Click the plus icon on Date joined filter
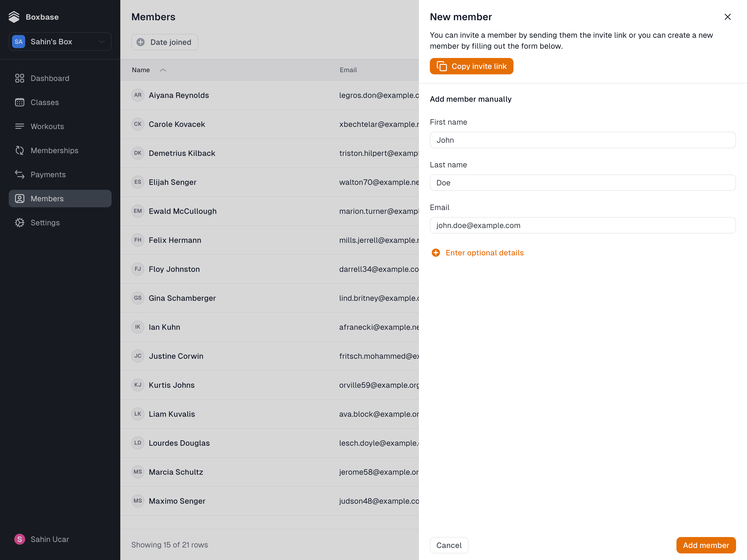This screenshot has height=560, width=747. pos(141,42)
